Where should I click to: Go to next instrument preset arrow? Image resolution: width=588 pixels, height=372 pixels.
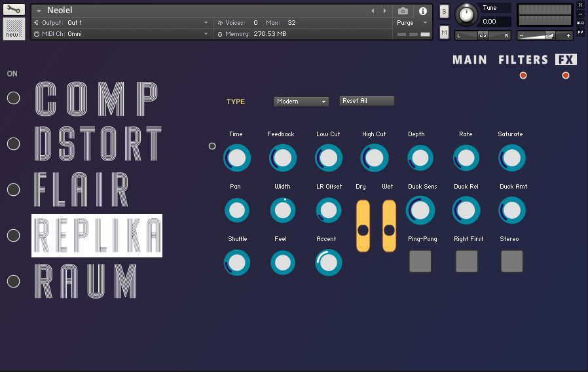[x=385, y=11]
